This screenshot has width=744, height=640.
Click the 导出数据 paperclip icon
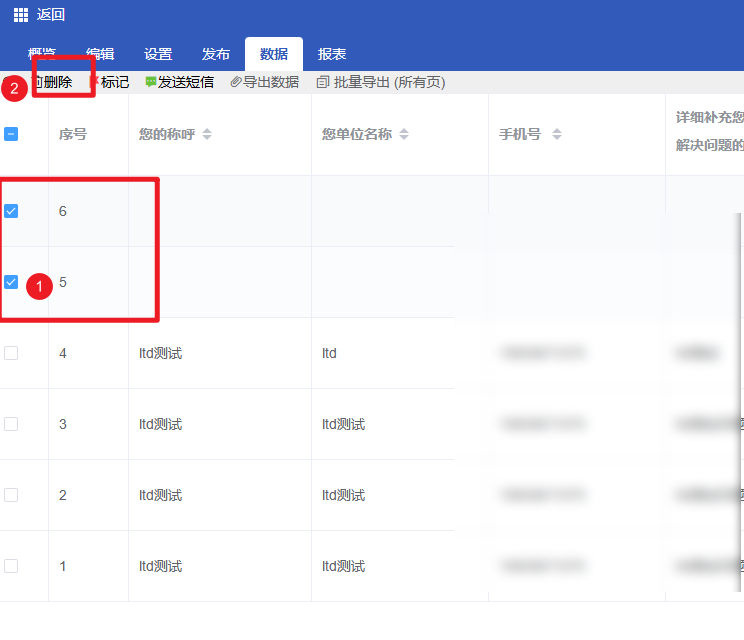[236, 82]
